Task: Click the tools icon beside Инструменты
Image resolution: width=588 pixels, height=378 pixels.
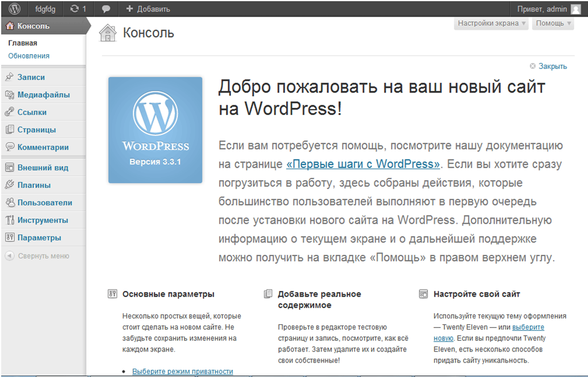Action: point(10,220)
